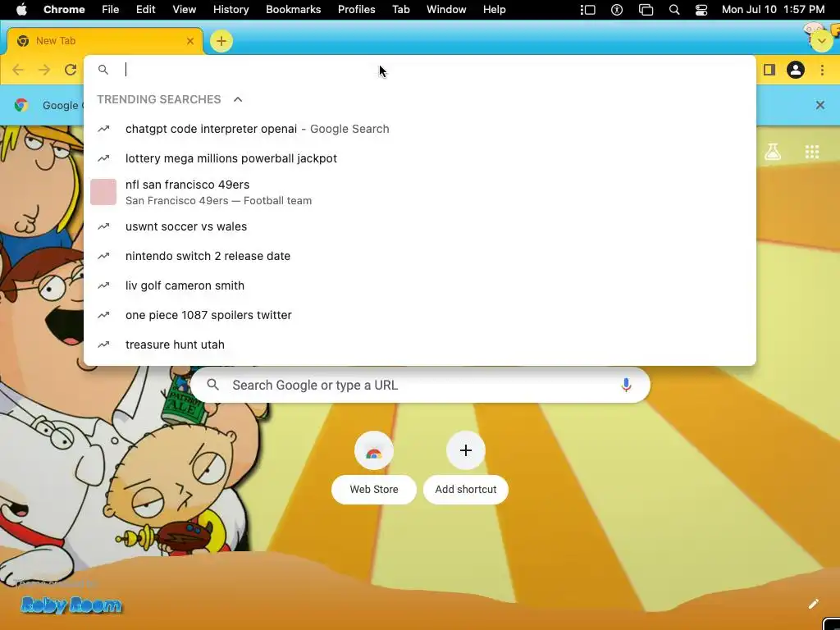Go back with the back arrow
This screenshot has width=840, height=630.
(18, 70)
